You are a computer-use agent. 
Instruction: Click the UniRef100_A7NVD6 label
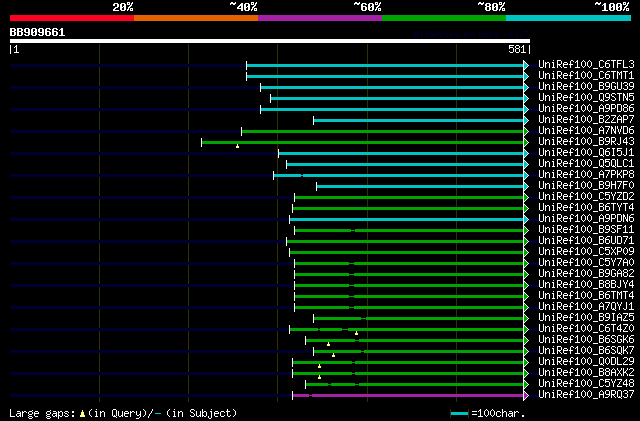tap(586, 131)
